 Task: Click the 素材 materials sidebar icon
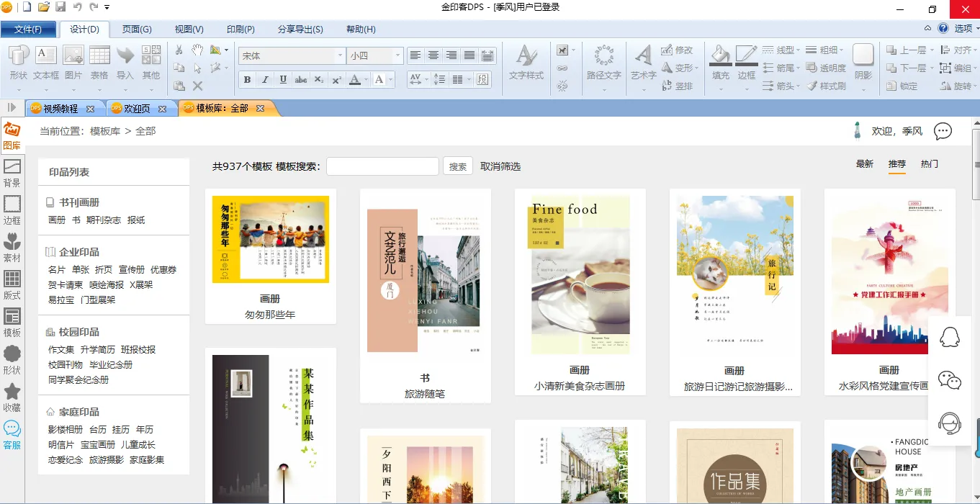pyautogui.click(x=12, y=248)
